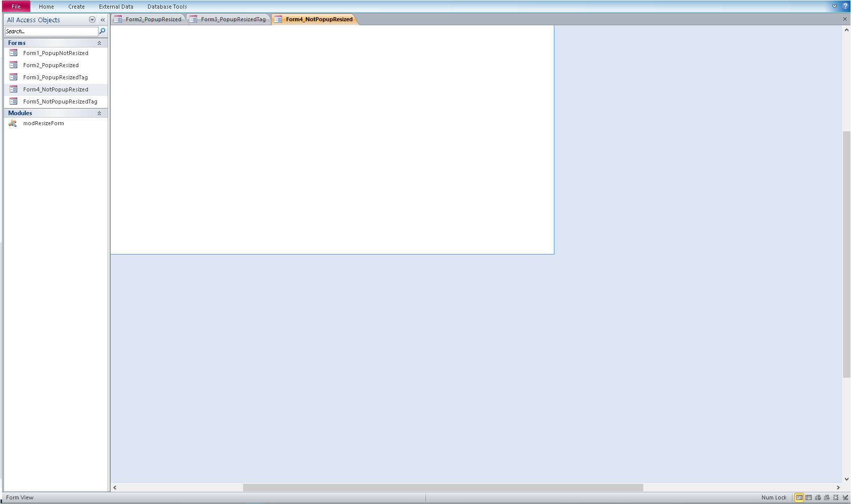Select Form2_PopupResized in navigation pane

tap(56, 65)
